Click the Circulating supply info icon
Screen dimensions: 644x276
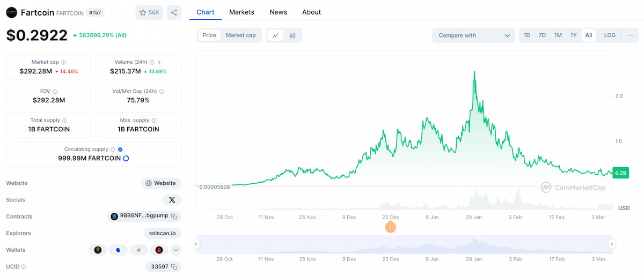tap(113, 150)
